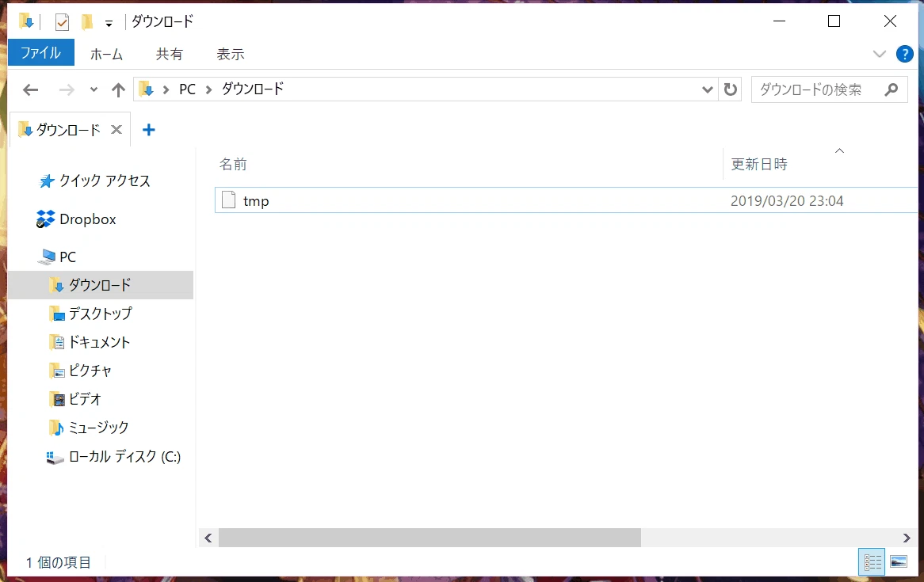
Task: Close the ダウンロード tab with the X
Action: (116, 130)
